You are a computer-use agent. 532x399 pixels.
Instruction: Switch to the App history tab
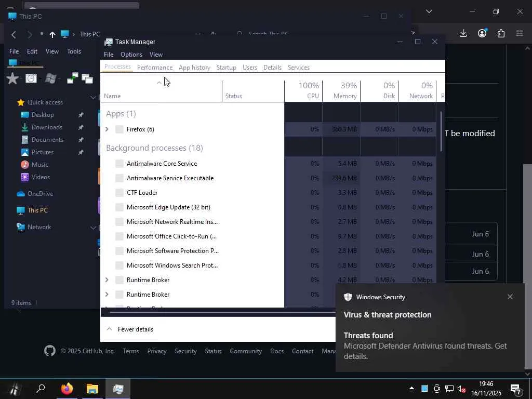pyautogui.click(x=194, y=68)
